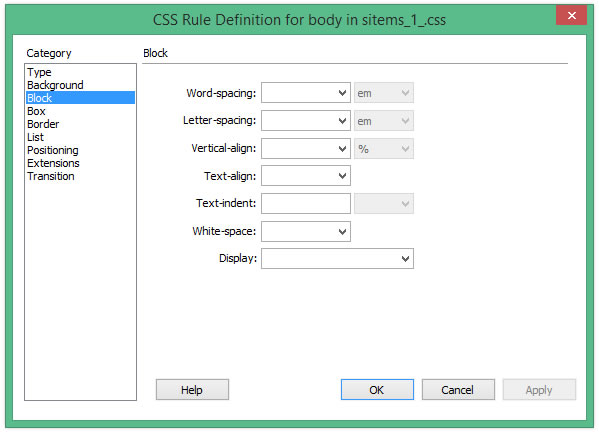The height and width of the screenshot is (434, 599).
Task: Expand the White-space dropdown
Action: 306,231
